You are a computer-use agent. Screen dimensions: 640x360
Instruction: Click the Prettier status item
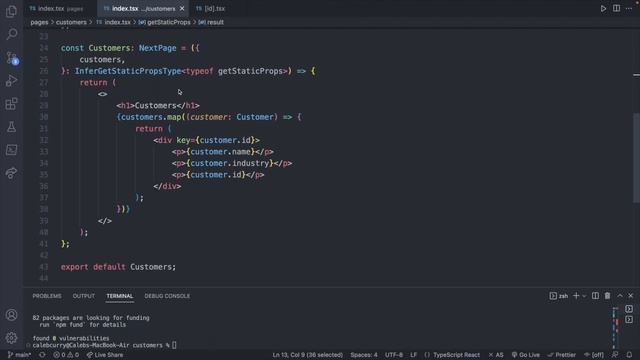[562, 355]
